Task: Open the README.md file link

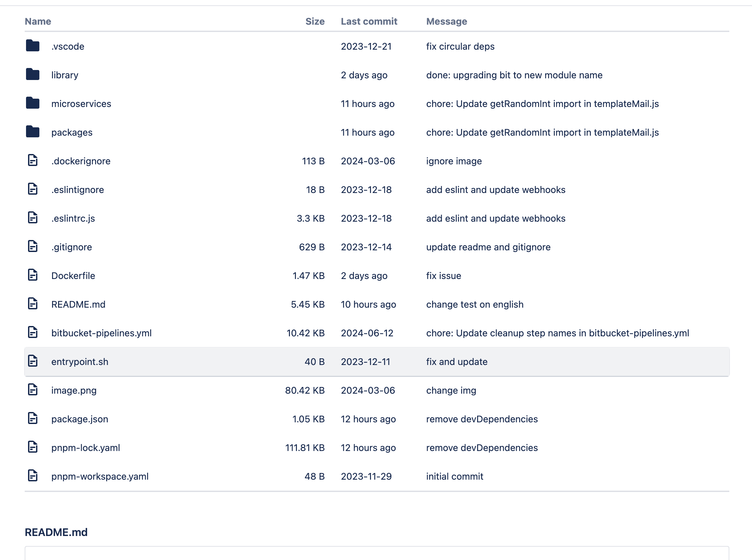Action: (x=78, y=304)
